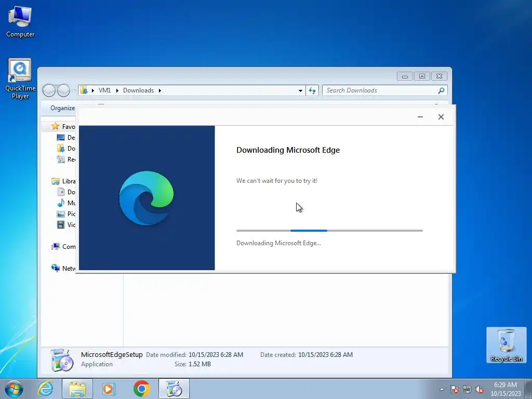532x399 pixels.
Task: Select Network in the navigation pane
Action: [63, 269]
